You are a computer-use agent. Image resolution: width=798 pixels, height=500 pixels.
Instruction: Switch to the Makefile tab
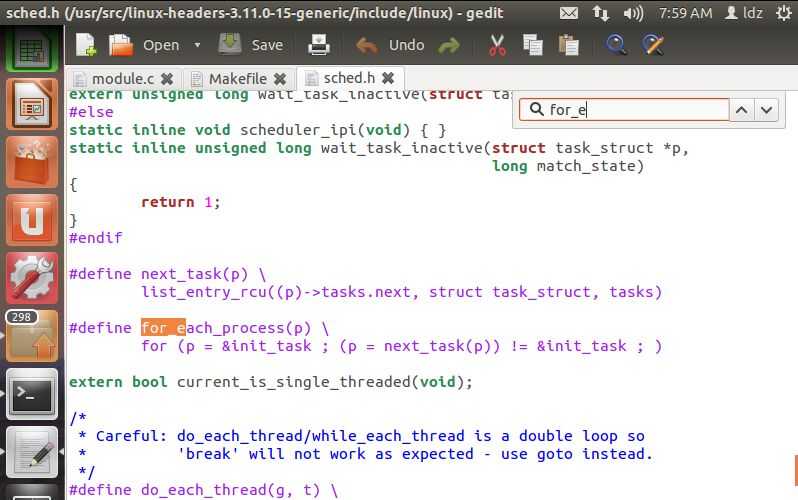click(238, 79)
